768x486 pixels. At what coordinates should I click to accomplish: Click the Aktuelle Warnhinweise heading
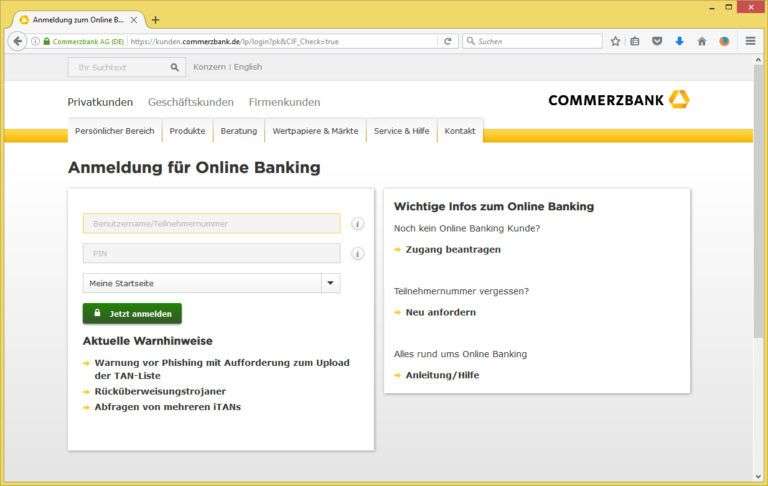pos(147,341)
